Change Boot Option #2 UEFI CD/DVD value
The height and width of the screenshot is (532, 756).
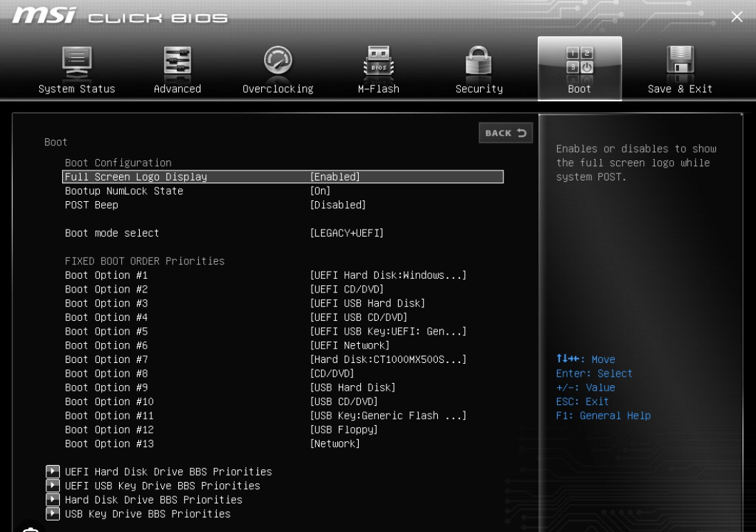[347, 289]
